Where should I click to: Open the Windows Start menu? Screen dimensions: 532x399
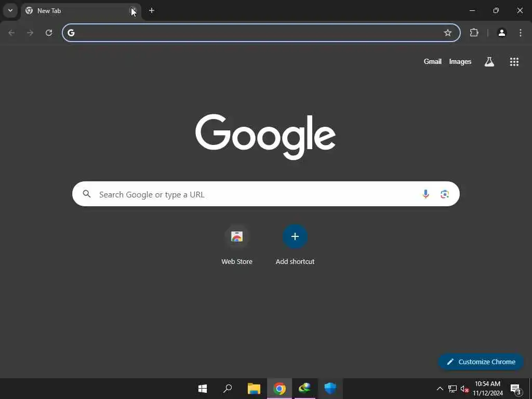[x=203, y=389]
